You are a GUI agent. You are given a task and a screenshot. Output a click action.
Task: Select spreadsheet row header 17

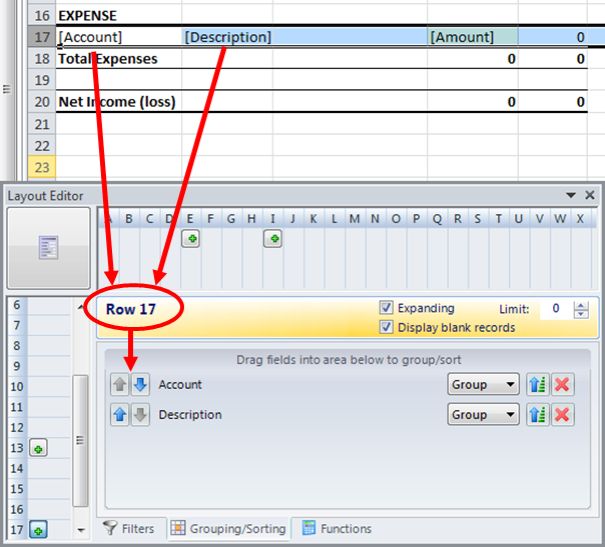[42, 37]
